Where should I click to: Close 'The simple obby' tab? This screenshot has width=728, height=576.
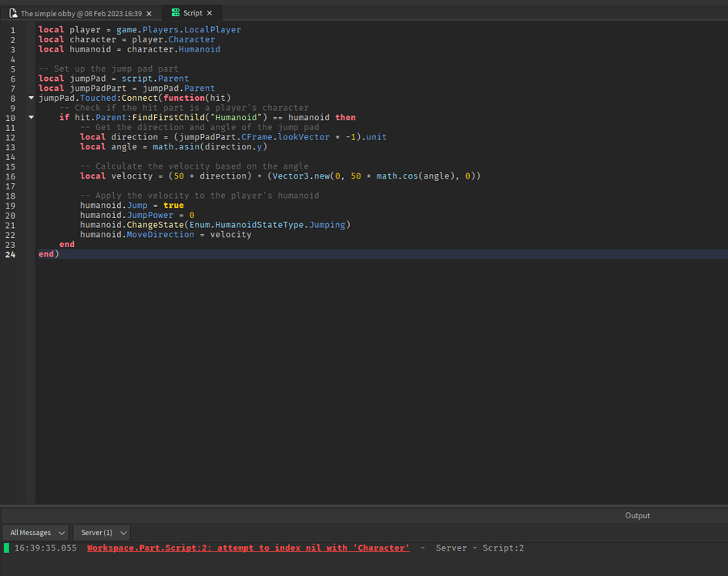coord(149,13)
